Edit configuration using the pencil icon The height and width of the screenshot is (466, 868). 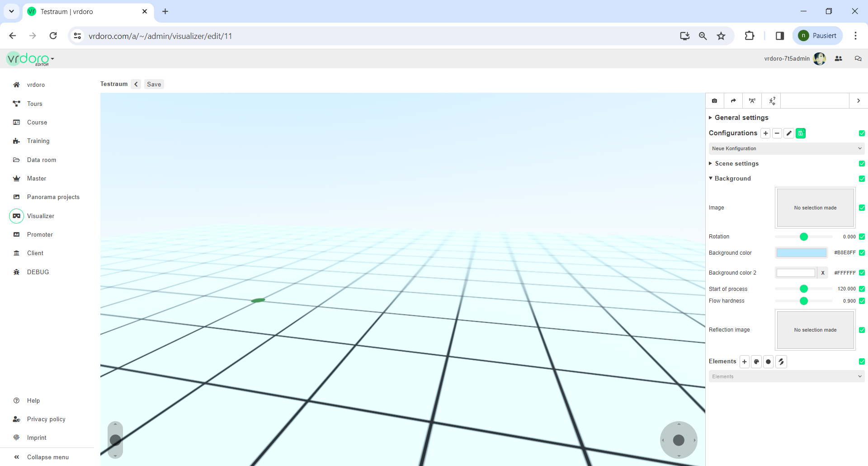788,133
